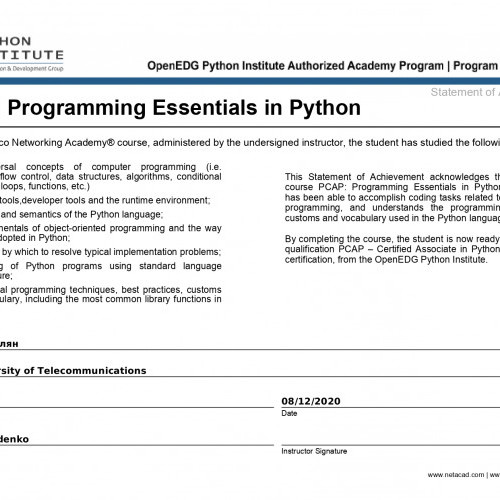
Task: Click the OpenEDG Python Institute Authorized Academy Program header
Action: click(x=323, y=66)
